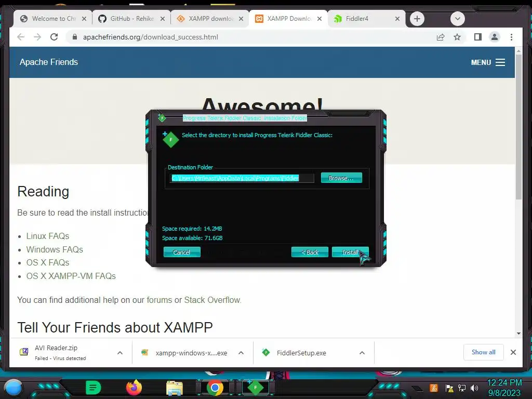Viewport: 532px width, 399px height.
Task: Cancel the Fiddler Classic installation
Action: (182, 252)
